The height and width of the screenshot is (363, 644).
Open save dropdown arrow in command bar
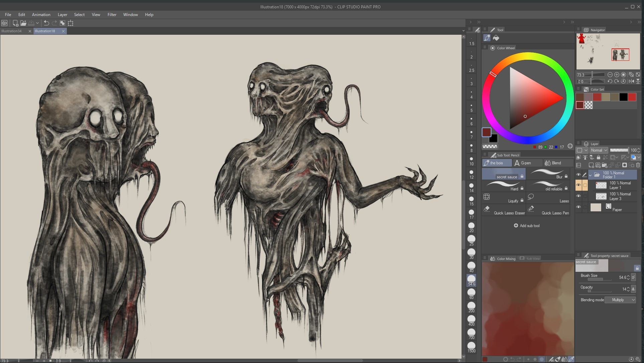coord(37,23)
